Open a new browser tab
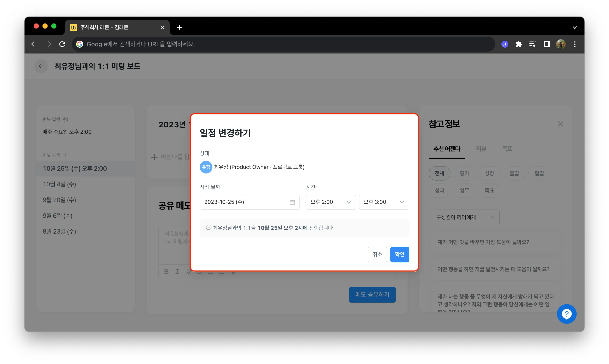 179,28
